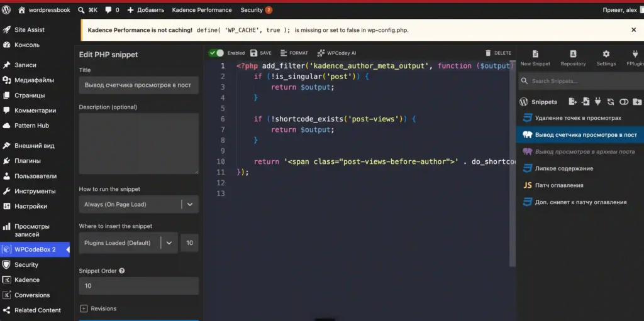Show the Snippet Order help tooltip icon
The image size is (644, 321).
click(x=122, y=271)
